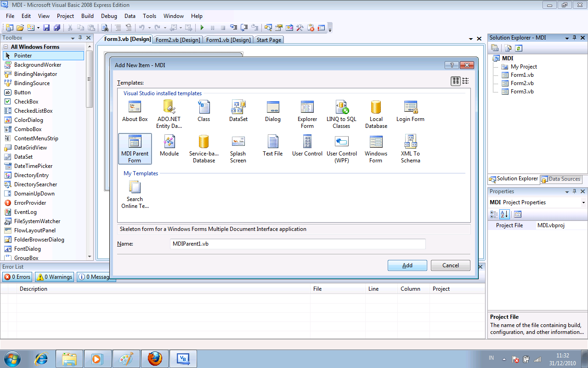Click the dialog help question-mark button
This screenshot has width=588, height=368.
(x=452, y=65)
